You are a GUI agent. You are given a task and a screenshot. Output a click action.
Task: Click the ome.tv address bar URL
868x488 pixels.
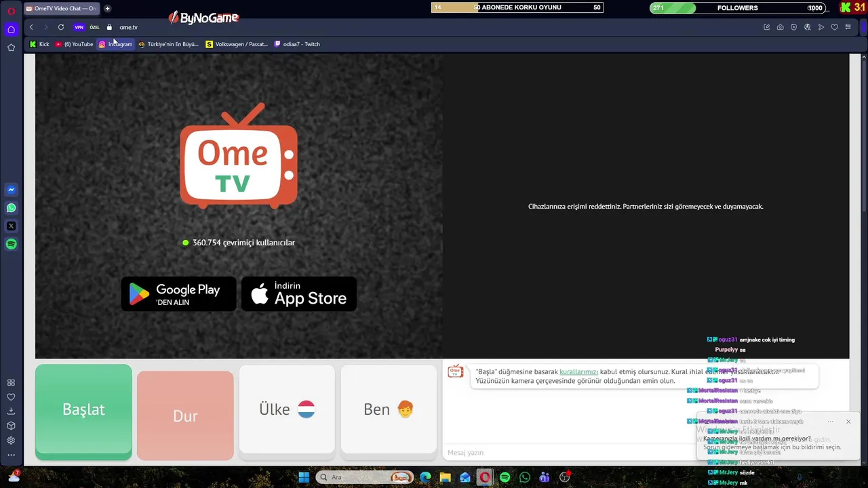pos(128,27)
